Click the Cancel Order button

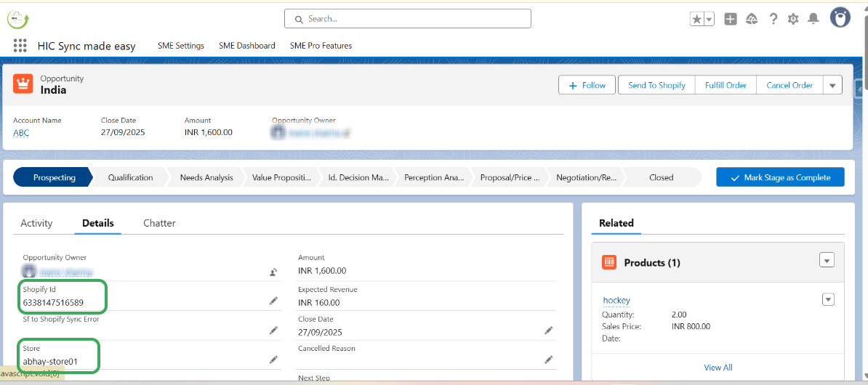pyautogui.click(x=789, y=85)
